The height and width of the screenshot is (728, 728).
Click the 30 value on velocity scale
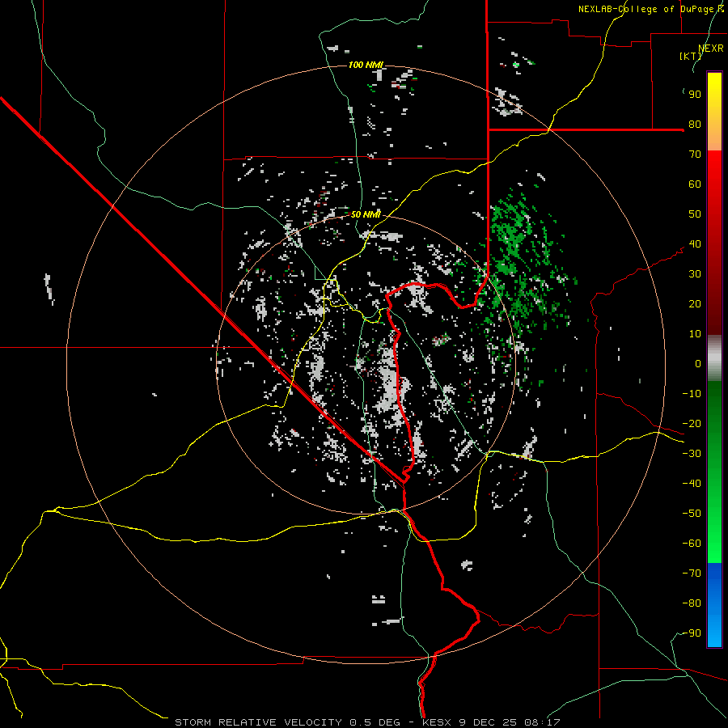click(695, 274)
